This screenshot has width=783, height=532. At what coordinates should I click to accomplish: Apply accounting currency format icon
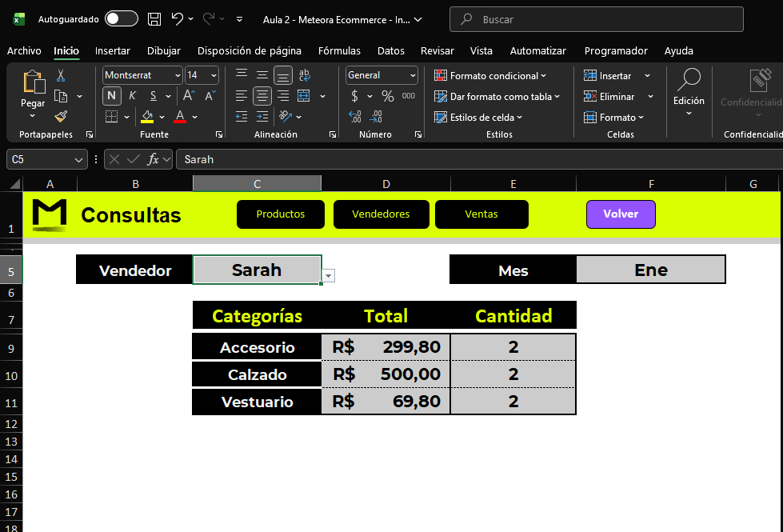click(x=354, y=95)
